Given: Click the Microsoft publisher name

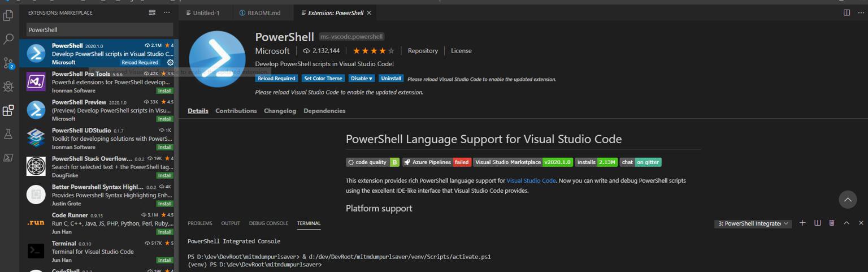Looking at the screenshot, I should pos(272,51).
